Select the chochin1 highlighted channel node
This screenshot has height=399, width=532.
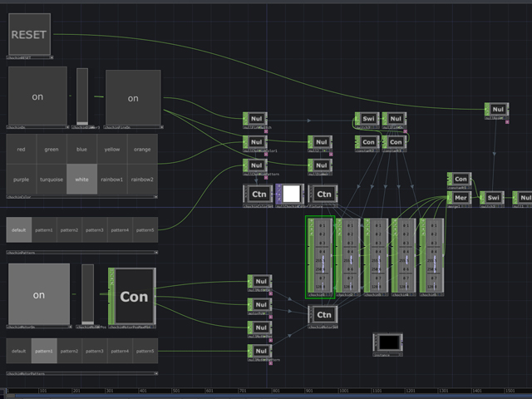tap(320, 255)
